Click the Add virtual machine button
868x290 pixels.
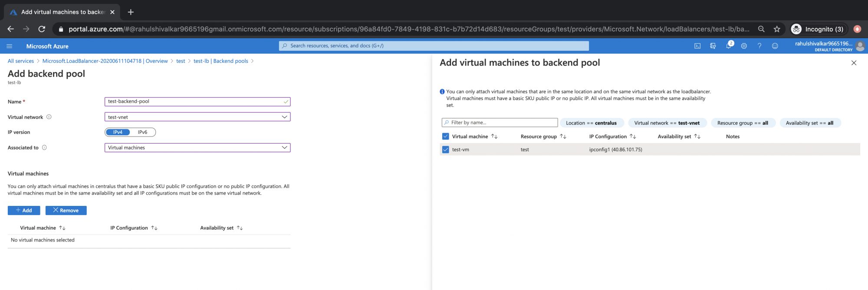coord(24,211)
